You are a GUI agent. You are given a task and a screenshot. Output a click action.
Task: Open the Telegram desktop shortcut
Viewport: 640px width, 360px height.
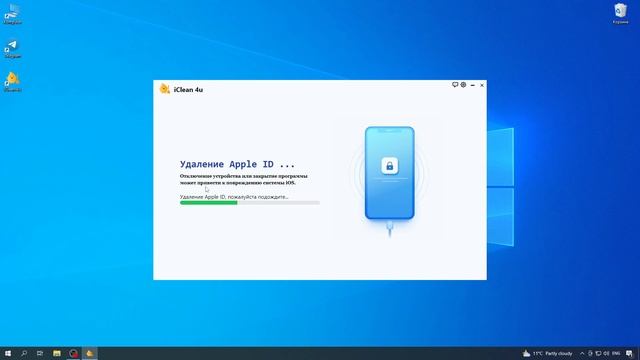[x=12, y=49]
